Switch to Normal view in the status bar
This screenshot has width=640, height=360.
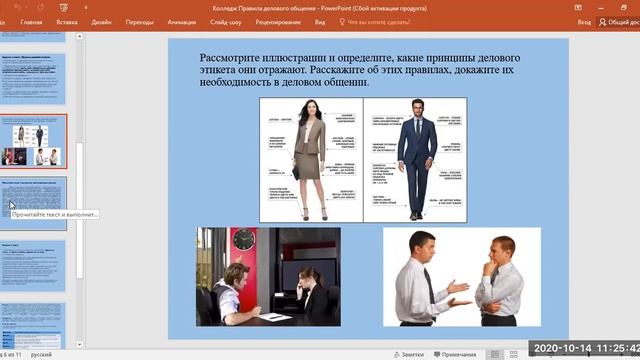click(495, 355)
